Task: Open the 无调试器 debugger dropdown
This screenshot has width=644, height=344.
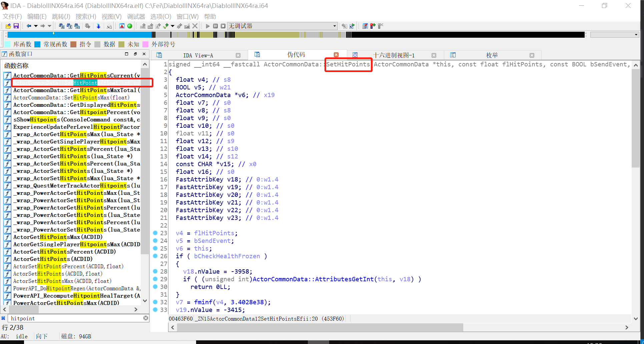Action: point(282,26)
